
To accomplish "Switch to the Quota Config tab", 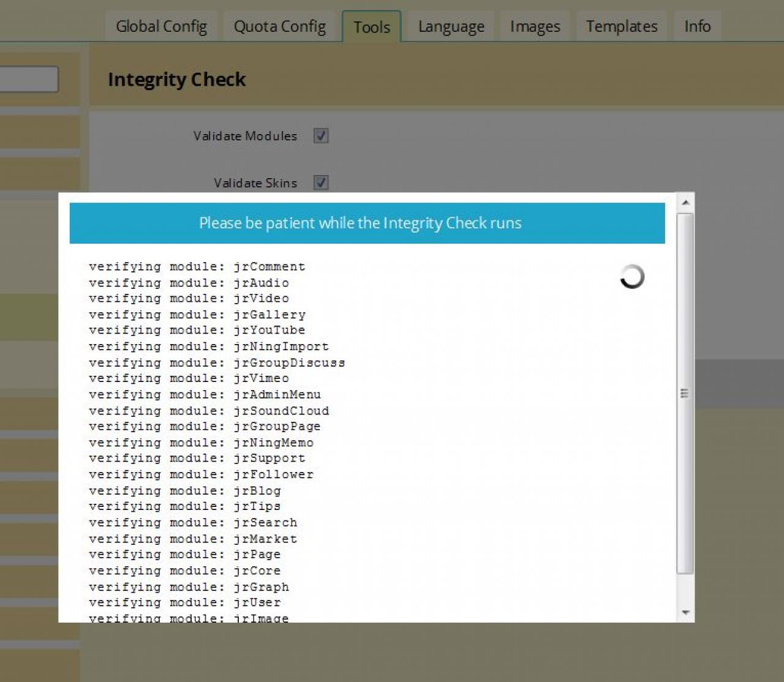I will pyautogui.click(x=279, y=26).
